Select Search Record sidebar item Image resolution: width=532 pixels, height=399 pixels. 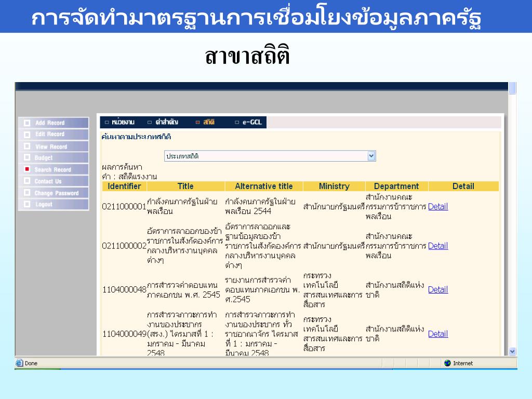tap(54, 169)
